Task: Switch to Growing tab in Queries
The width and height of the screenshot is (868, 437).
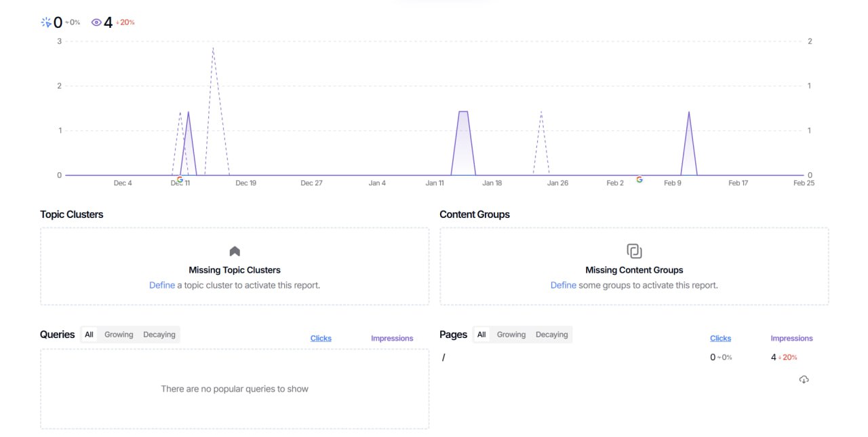Action: coord(119,335)
